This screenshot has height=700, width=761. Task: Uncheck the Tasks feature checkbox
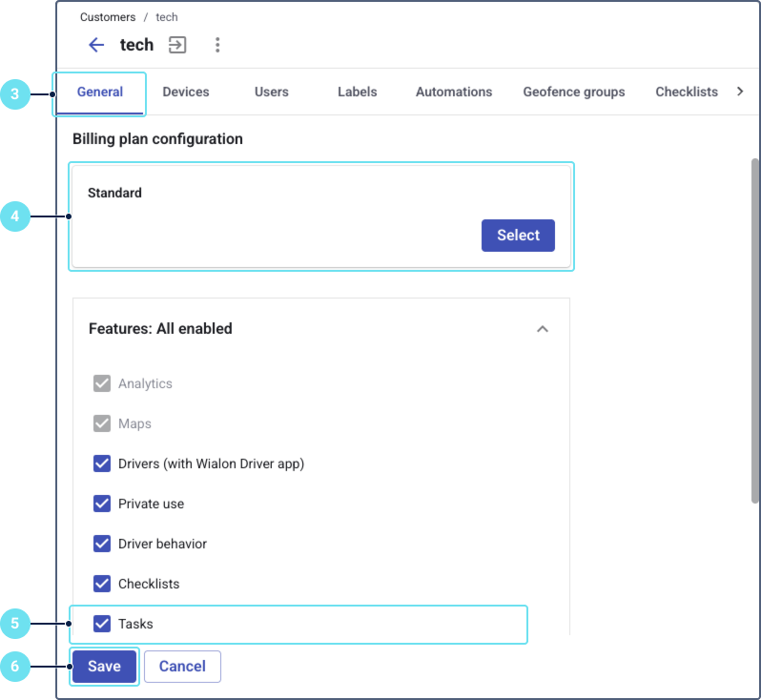point(102,624)
